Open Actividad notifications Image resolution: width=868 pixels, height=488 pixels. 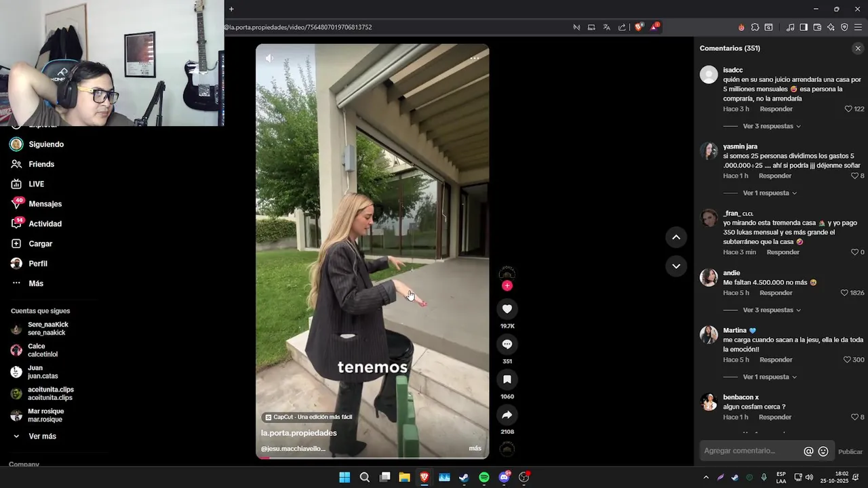(45, 224)
